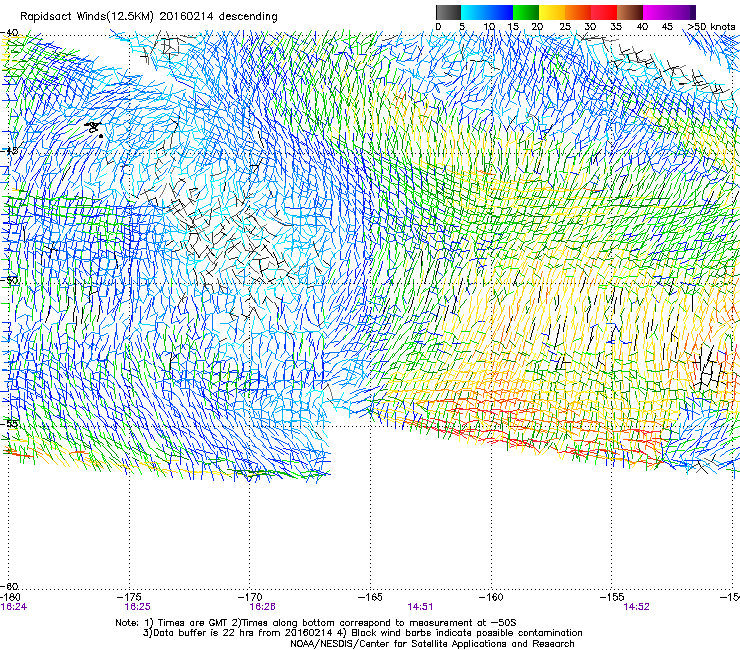Image resolution: width=740 pixels, height=650 pixels.
Task: Click the brown 35–40 knots legend segment
Action: tap(630, 12)
